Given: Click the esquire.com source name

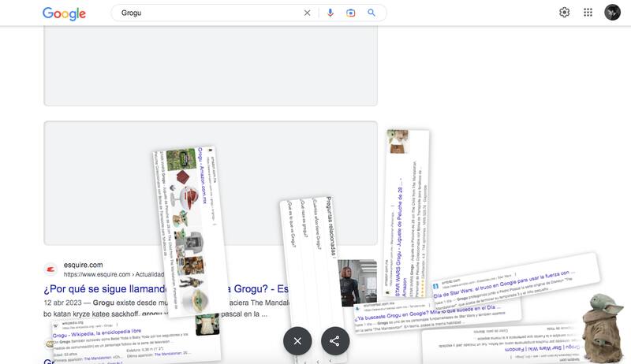Looking at the screenshot, I should pos(84,265).
